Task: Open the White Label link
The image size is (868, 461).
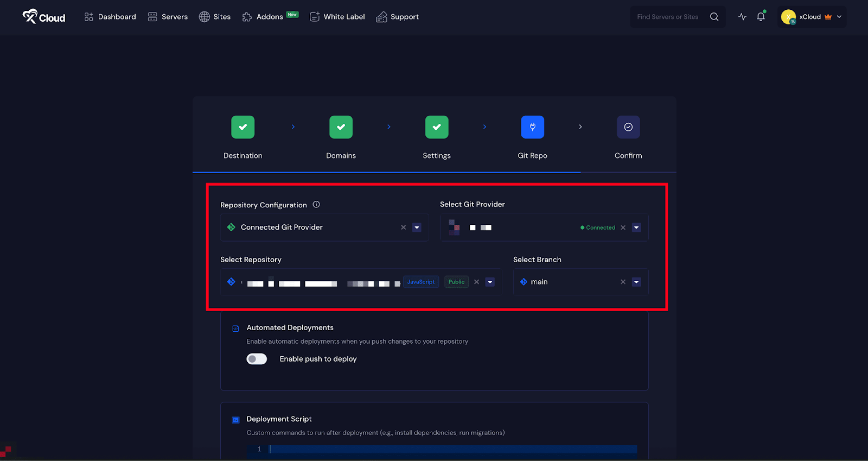Action: pos(337,17)
